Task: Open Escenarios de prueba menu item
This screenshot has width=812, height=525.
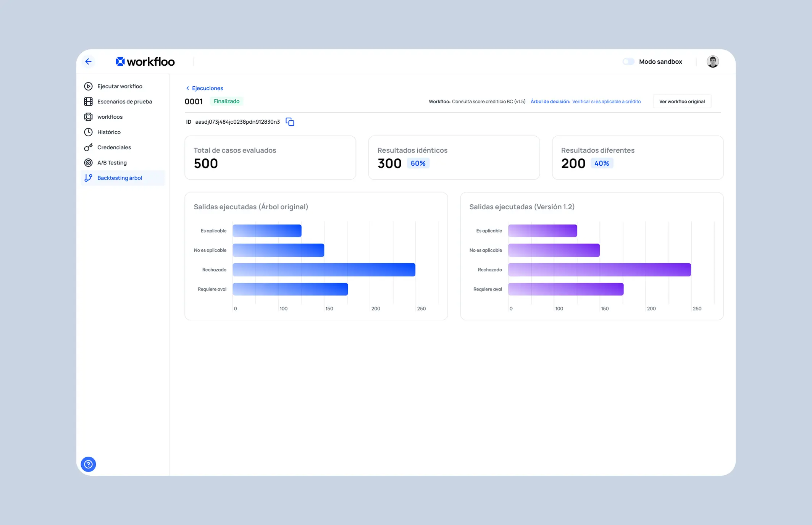Action: coord(124,102)
